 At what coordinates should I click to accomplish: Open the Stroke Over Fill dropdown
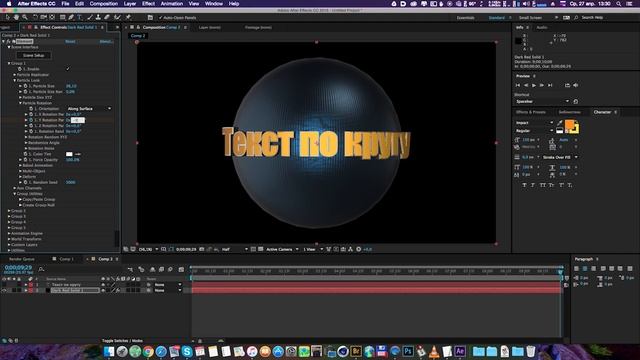(560, 157)
